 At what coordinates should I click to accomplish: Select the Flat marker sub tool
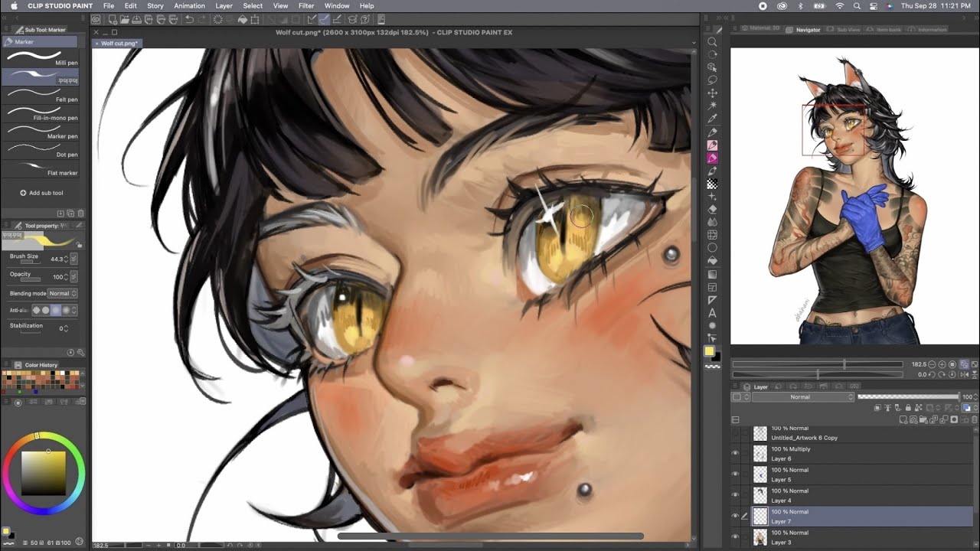42,168
